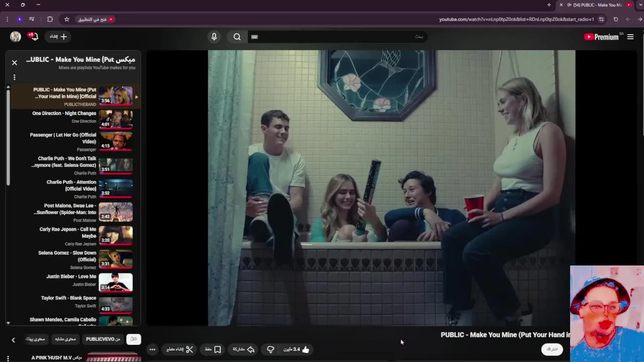Open the tab search dropdown arrow
Viewport: 644px width, 362px height.
coord(640,5)
